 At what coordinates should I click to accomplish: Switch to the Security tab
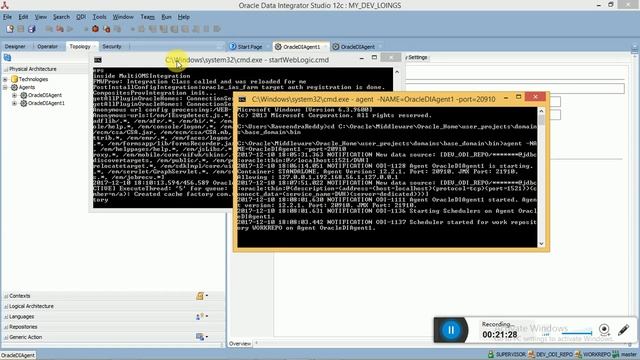tap(112, 47)
